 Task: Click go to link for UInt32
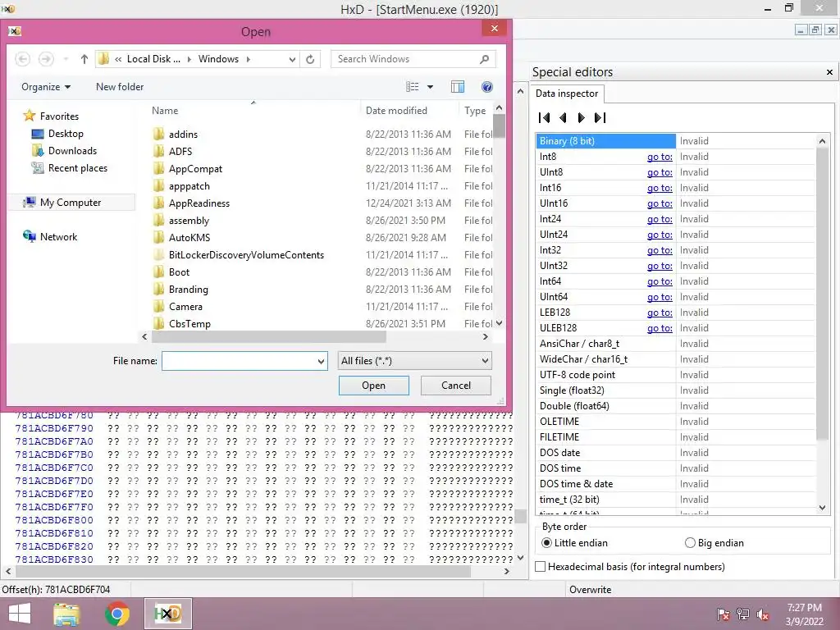pos(660,267)
